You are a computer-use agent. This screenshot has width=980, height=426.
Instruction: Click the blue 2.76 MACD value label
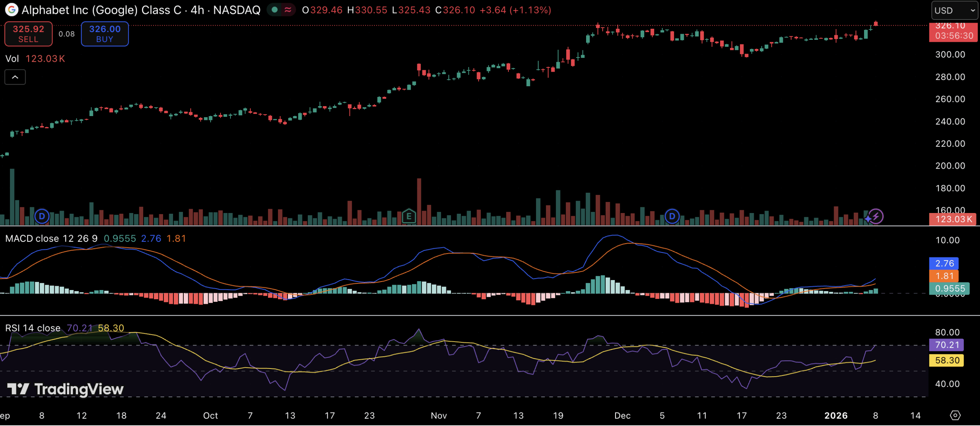(x=944, y=263)
